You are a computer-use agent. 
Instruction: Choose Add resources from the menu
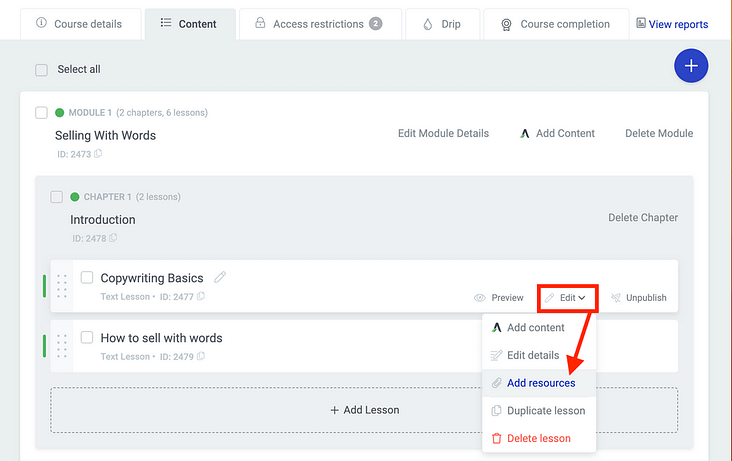(x=540, y=383)
